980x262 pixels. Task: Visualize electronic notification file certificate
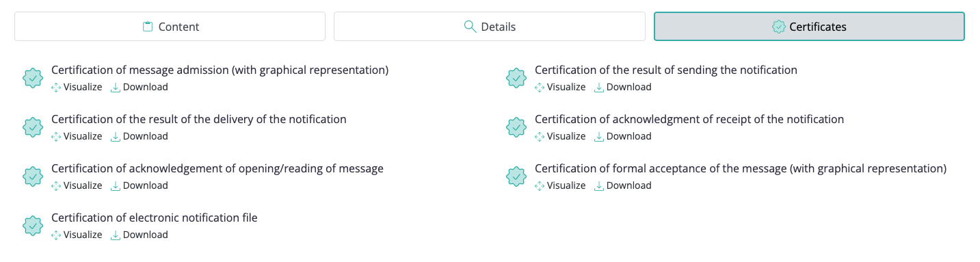pyautogui.click(x=77, y=235)
